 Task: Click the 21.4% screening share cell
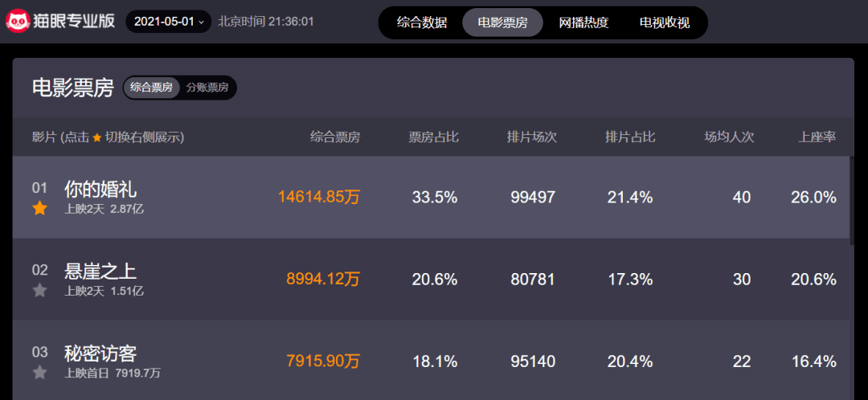[x=630, y=197]
